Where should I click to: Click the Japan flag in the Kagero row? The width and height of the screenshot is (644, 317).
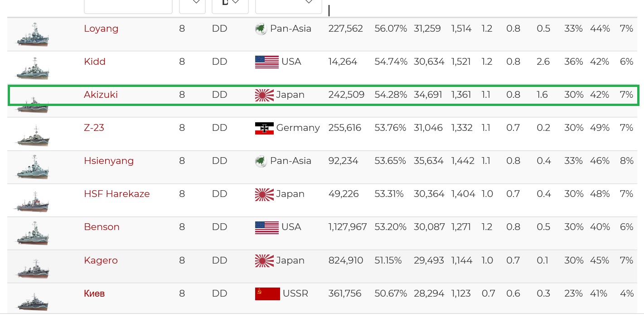click(264, 261)
